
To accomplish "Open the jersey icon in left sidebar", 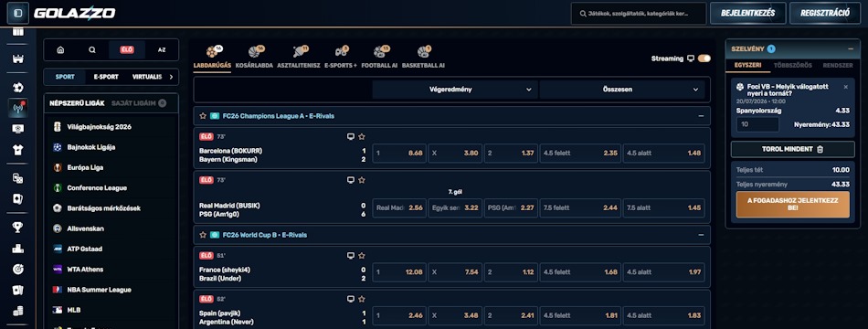I will 17,150.
